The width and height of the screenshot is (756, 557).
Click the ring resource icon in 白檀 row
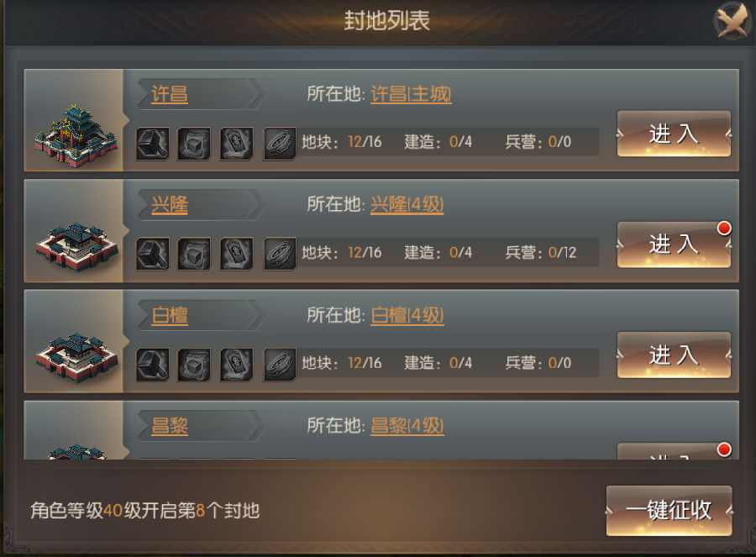[279, 365]
